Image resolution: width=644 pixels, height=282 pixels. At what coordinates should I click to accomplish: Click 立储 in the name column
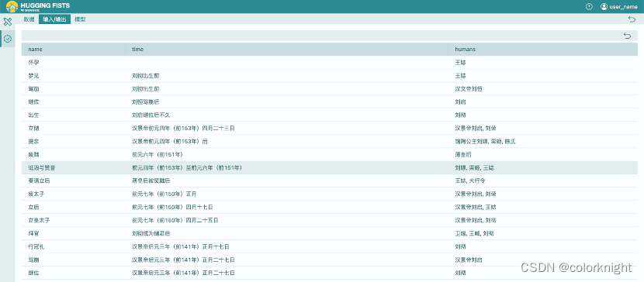[33, 129]
